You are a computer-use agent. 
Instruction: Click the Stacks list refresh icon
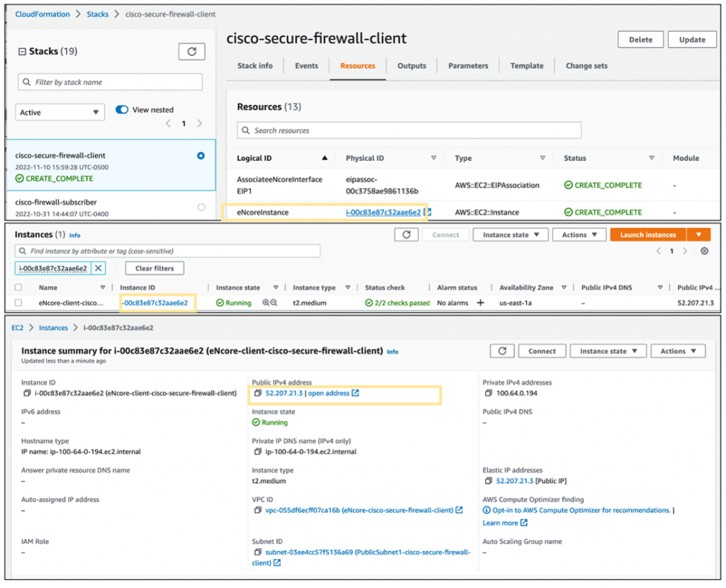pos(191,52)
